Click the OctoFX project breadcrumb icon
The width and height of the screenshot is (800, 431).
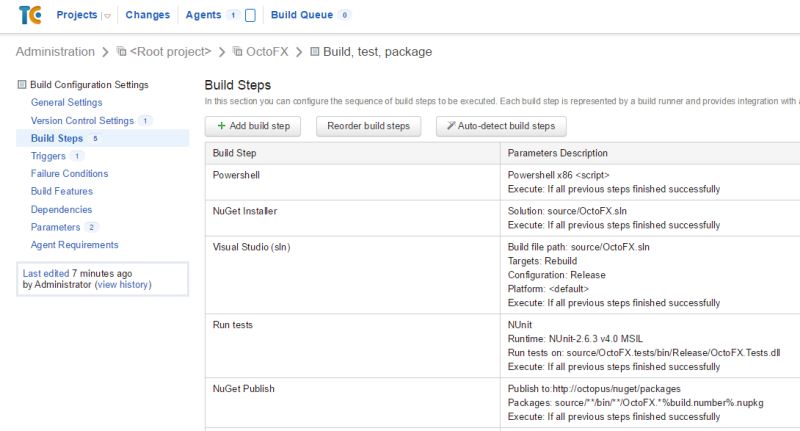pyautogui.click(x=237, y=51)
